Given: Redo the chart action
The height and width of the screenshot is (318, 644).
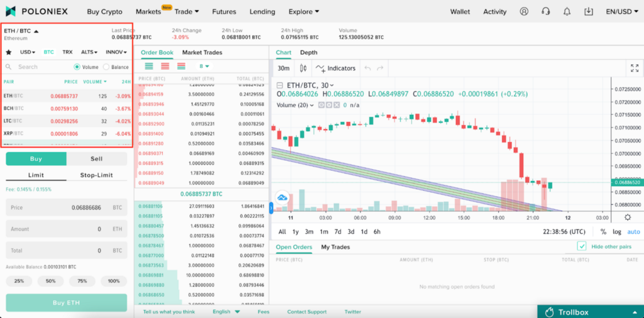Looking at the screenshot, I should coord(380,68).
